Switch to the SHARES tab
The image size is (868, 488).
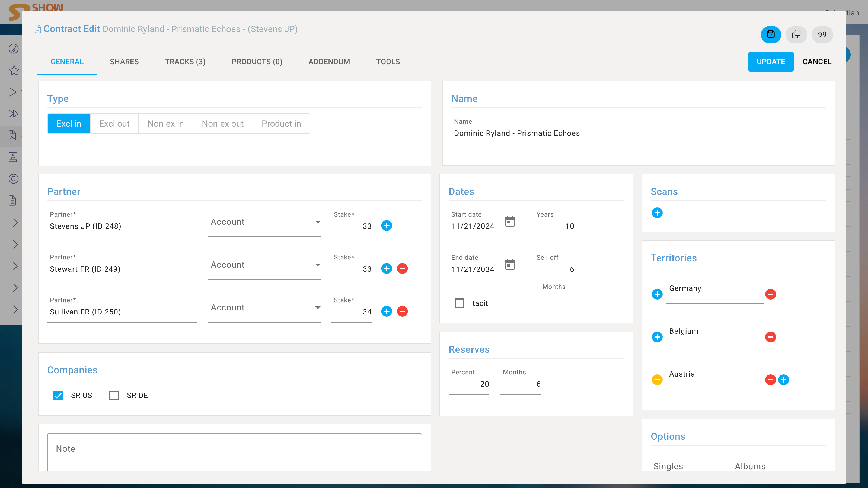point(124,62)
